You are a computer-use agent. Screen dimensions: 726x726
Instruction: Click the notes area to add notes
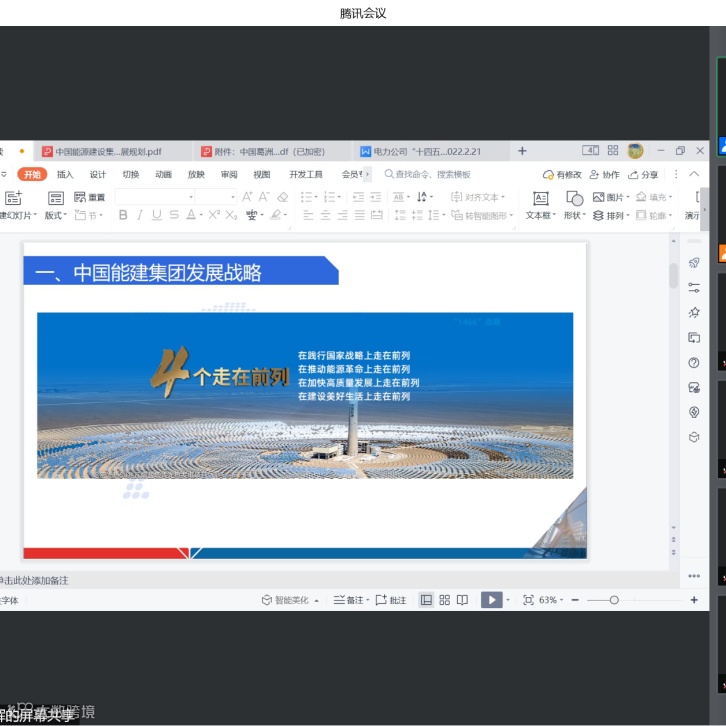pyautogui.click(x=338, y=580)
